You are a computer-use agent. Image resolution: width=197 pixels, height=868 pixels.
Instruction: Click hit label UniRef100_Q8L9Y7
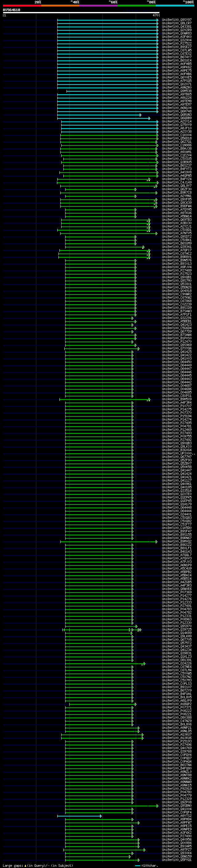coord(177,186)
